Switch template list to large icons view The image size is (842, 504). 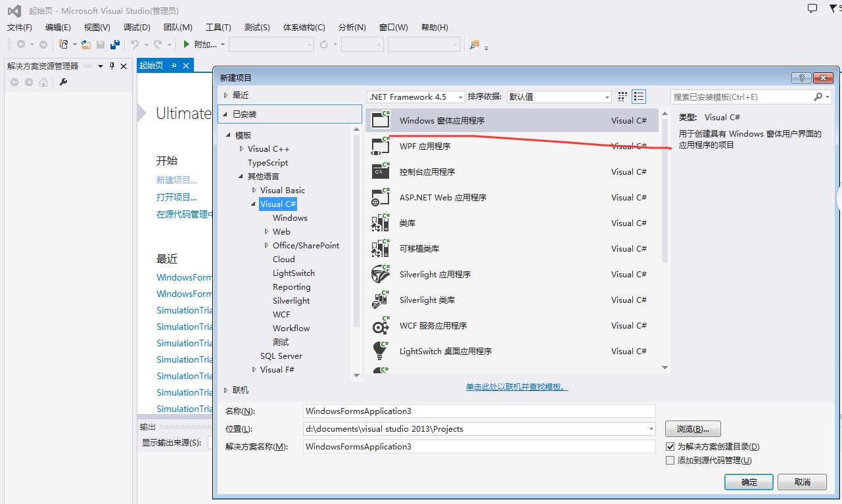[622, 96]
